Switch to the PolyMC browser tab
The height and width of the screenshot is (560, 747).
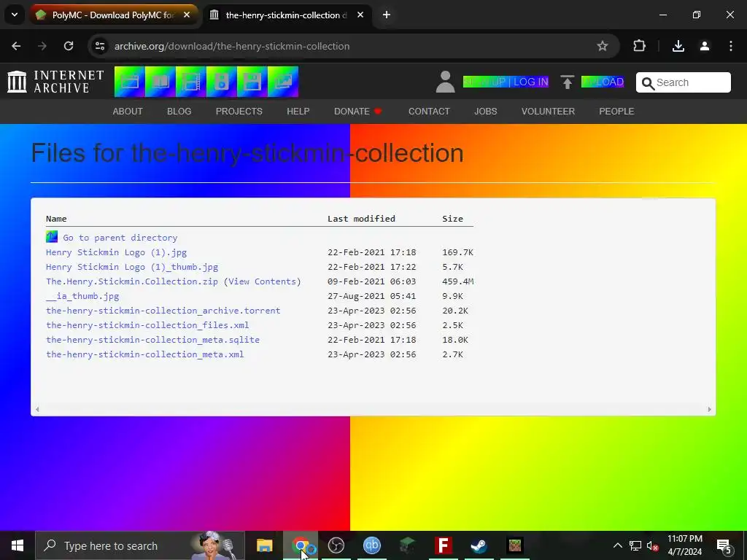[x=115, y=15]
